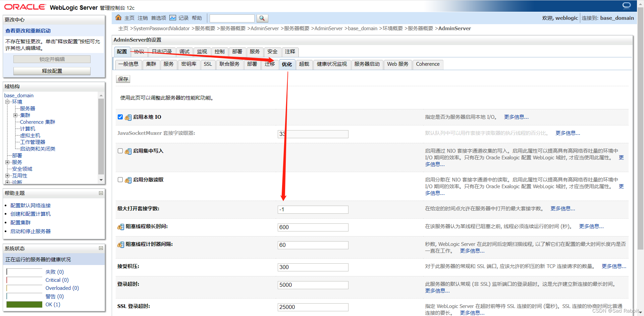The height and width of the screenshot is (316, 644).
Task: Expand the 服务 tree node
Action: 7,162
